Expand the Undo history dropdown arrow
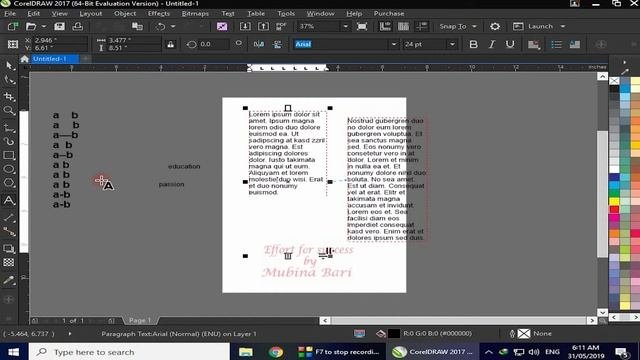The height and width of the screenshot is (360, 640). (173, 27)
